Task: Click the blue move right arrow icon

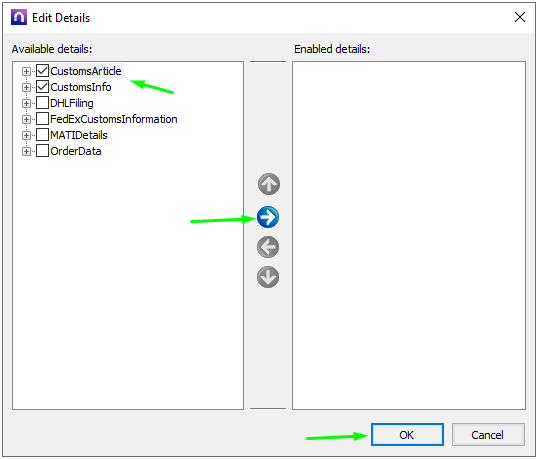Action: tap(268, 217)
